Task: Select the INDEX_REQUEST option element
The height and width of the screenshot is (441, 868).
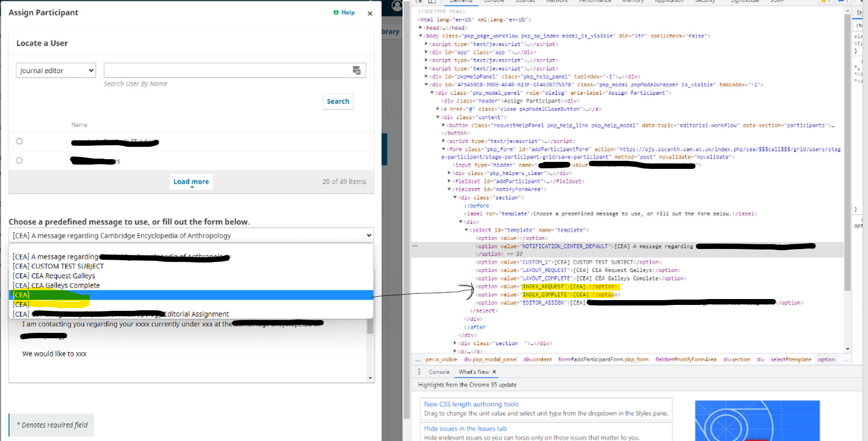Action: [548, 287]
